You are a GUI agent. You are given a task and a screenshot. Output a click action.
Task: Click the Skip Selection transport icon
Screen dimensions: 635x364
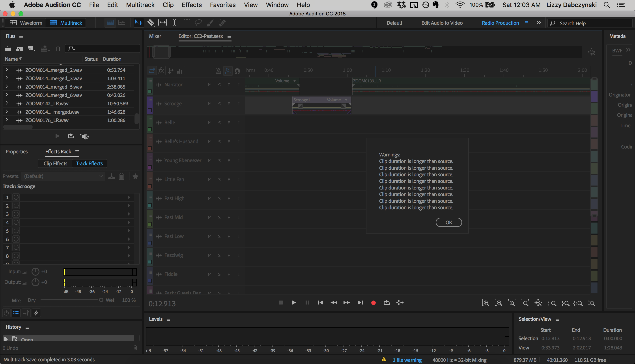click(x=400, y=303)
